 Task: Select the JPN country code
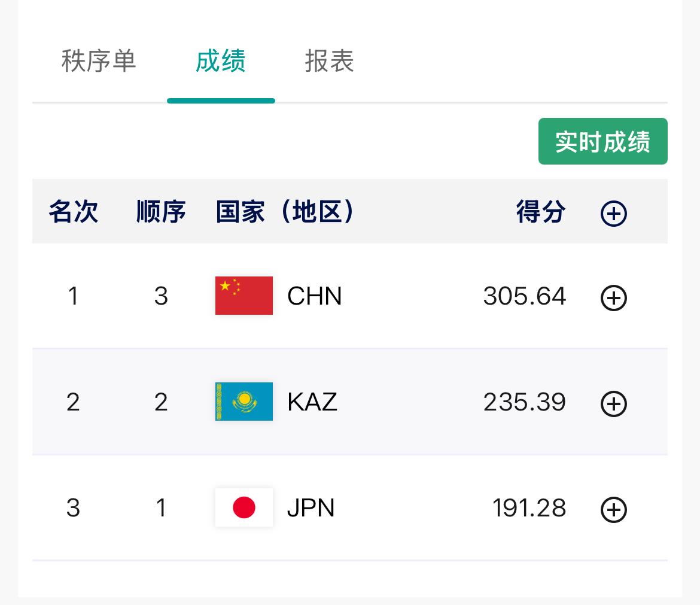coord(311,508)
